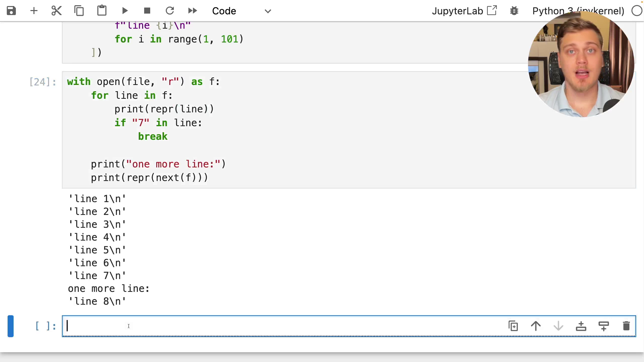Focus the empty code cell input
This screenshot has width=644, height=362.
point(284,326)
